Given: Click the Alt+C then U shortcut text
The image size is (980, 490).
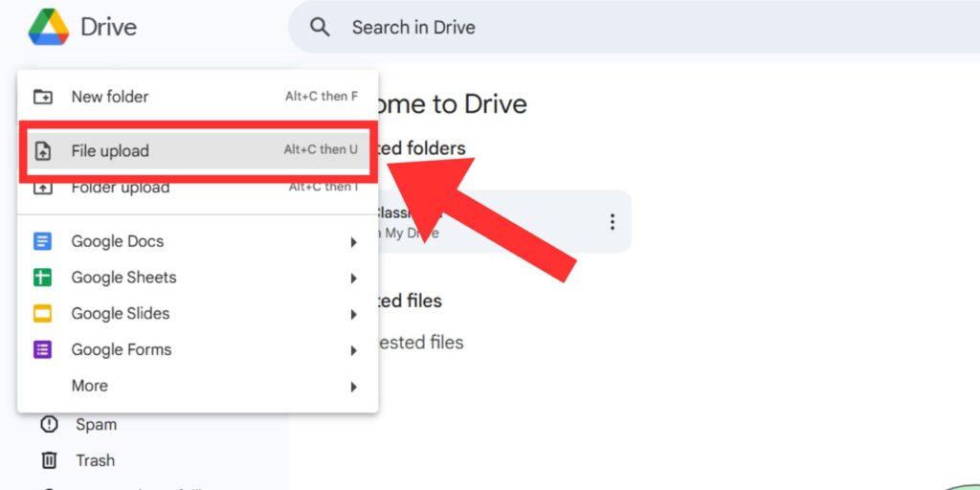Looking at the screenshot, I should 321,150.
